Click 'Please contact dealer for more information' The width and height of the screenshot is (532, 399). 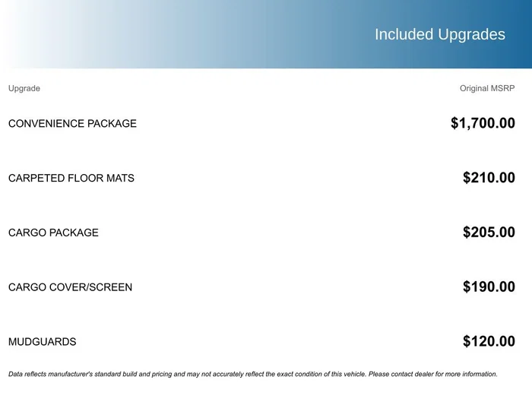432,374
